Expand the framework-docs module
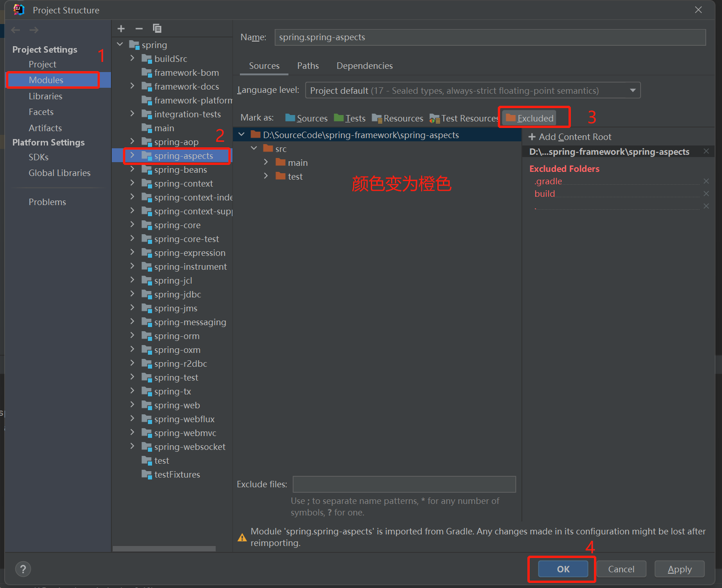This screenshot has width=722, height=588. click(132, 86)
